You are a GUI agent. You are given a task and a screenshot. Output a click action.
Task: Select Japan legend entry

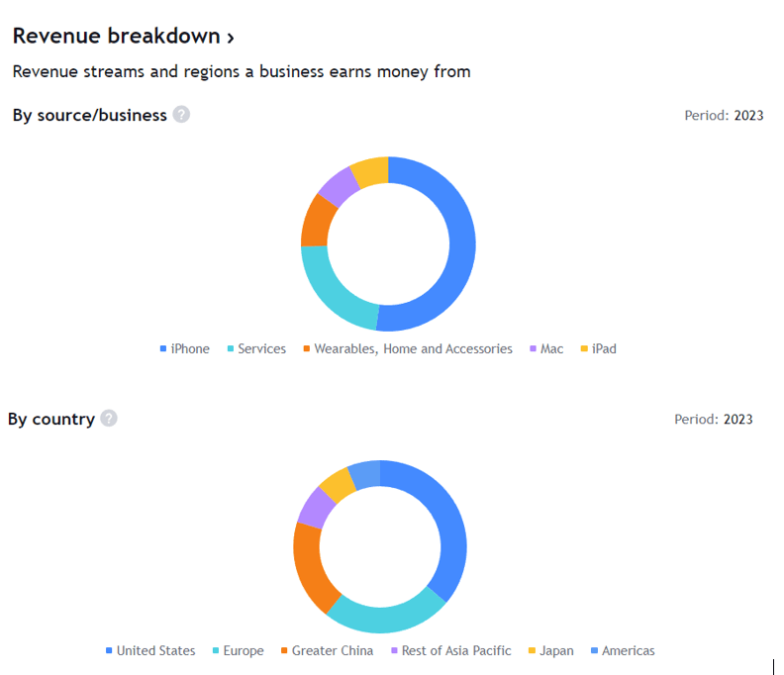click(552, 650)
